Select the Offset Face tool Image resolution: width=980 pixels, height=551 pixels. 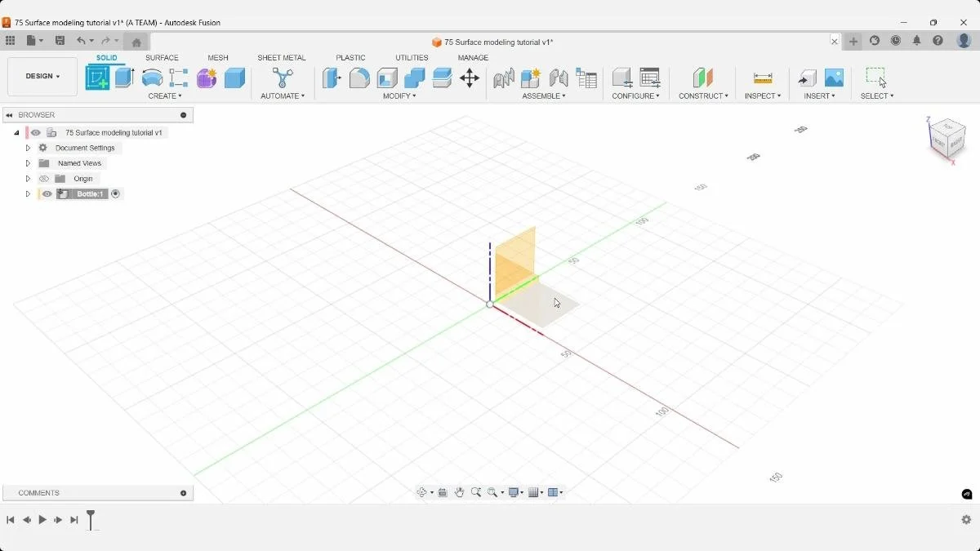coord(442,78)
